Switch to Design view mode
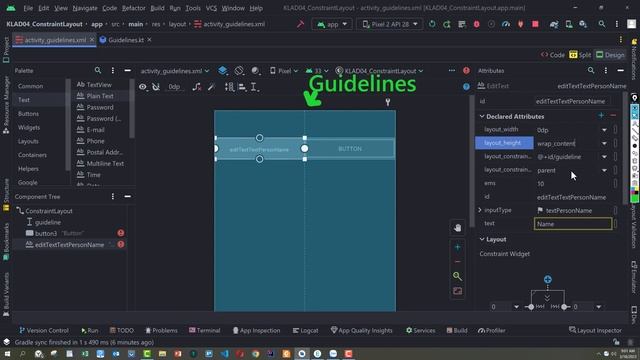640x360 pixels. (610, 55)
